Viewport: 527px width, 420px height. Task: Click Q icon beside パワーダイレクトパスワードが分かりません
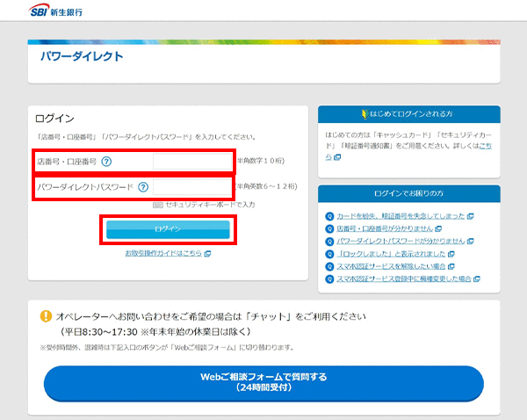(329, 242)
